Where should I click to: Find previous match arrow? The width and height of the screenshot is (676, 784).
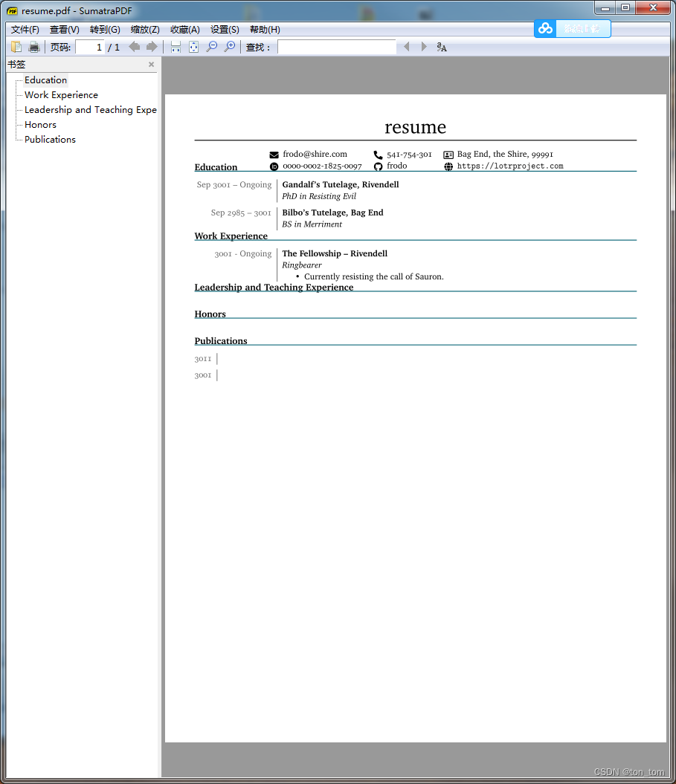click(406, 47)
